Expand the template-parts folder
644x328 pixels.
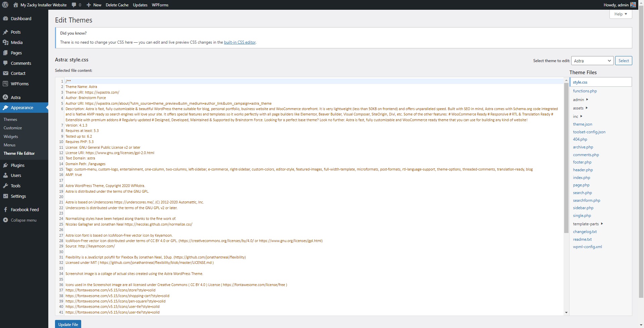click(588, 224)
